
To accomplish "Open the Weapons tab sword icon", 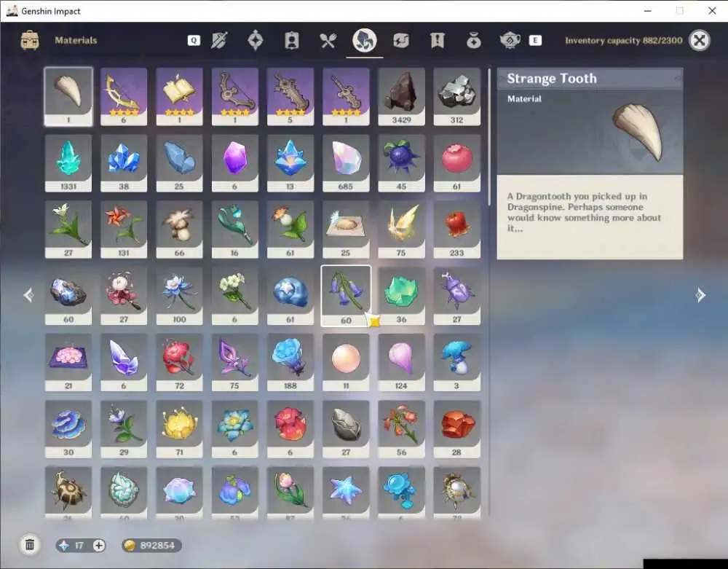I will click(x=218, y=40).
